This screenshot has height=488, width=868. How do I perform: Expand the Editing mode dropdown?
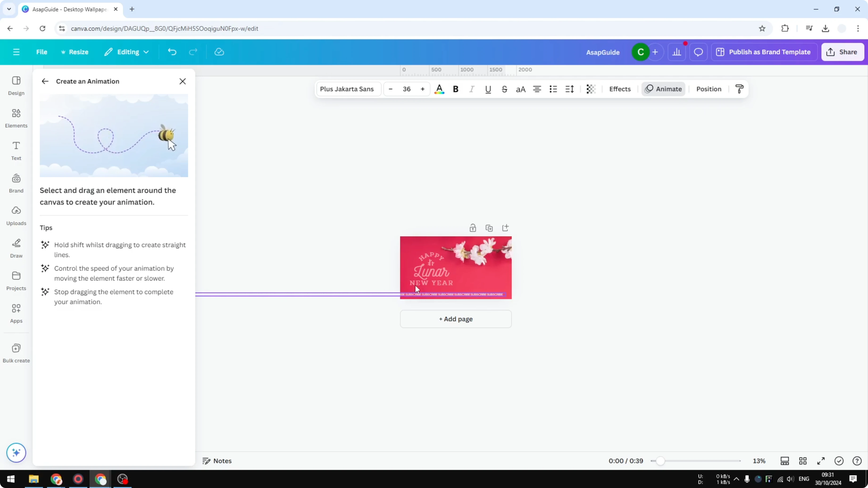click(127, 52)
